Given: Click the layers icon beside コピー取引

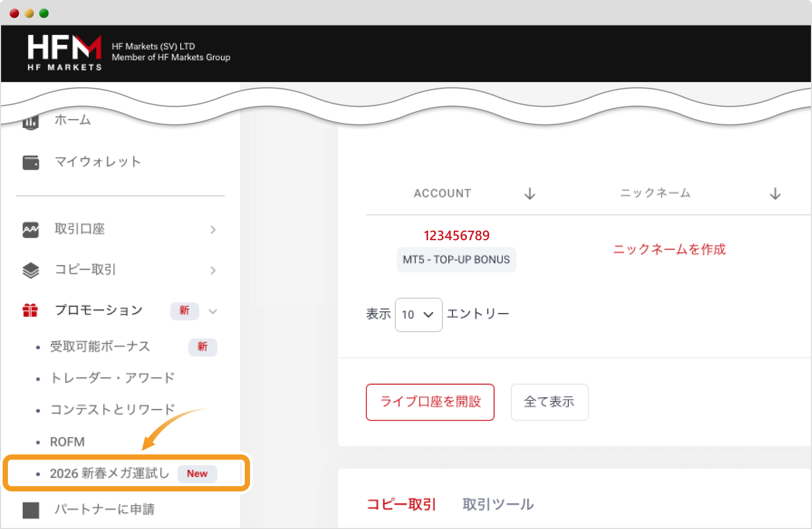Looking at the screenshot, I should 31,270.
